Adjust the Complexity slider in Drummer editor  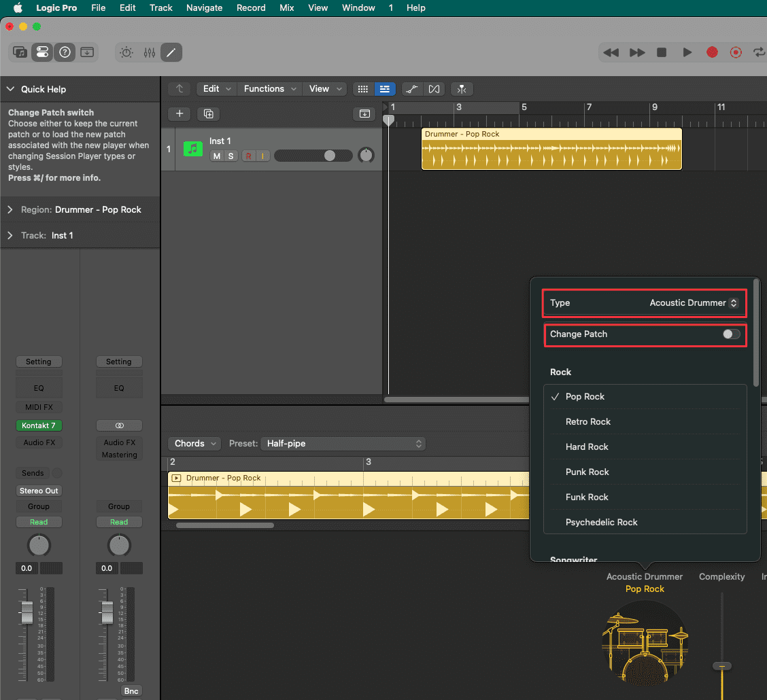pos(722,666)
